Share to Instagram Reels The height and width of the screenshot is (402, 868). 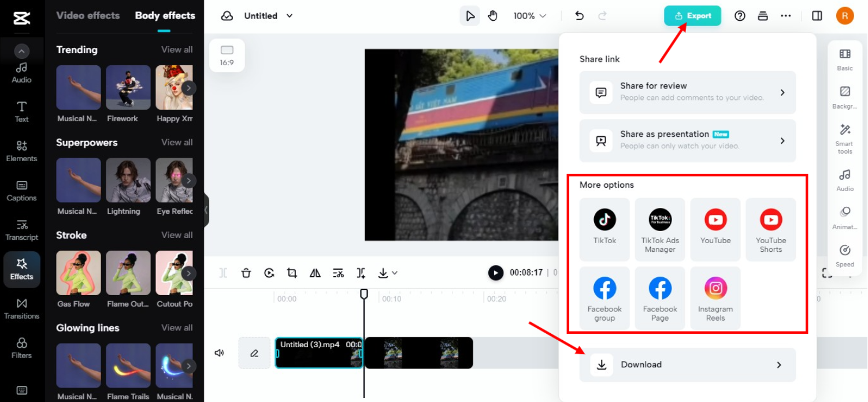(x=715, y=298)
